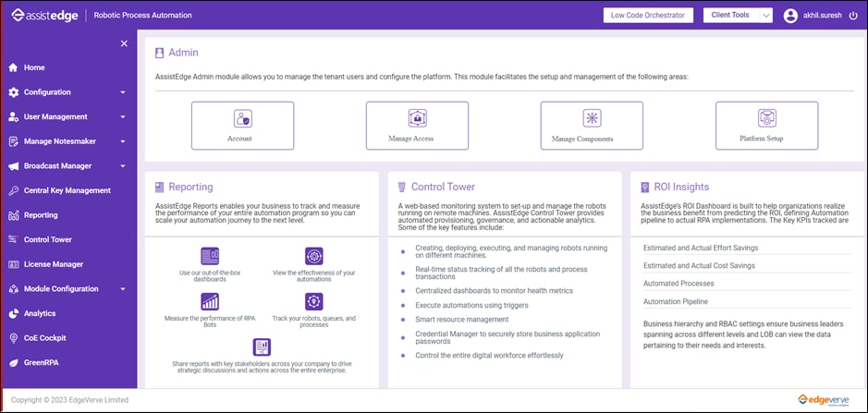The image size is (868, 413).
Task: Go to GreenRPA in the sidebar
Action: tap(41, 363)
